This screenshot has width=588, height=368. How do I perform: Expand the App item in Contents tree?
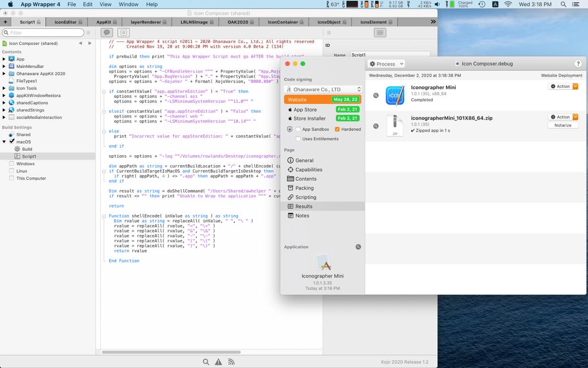click(x=4, y=59)
